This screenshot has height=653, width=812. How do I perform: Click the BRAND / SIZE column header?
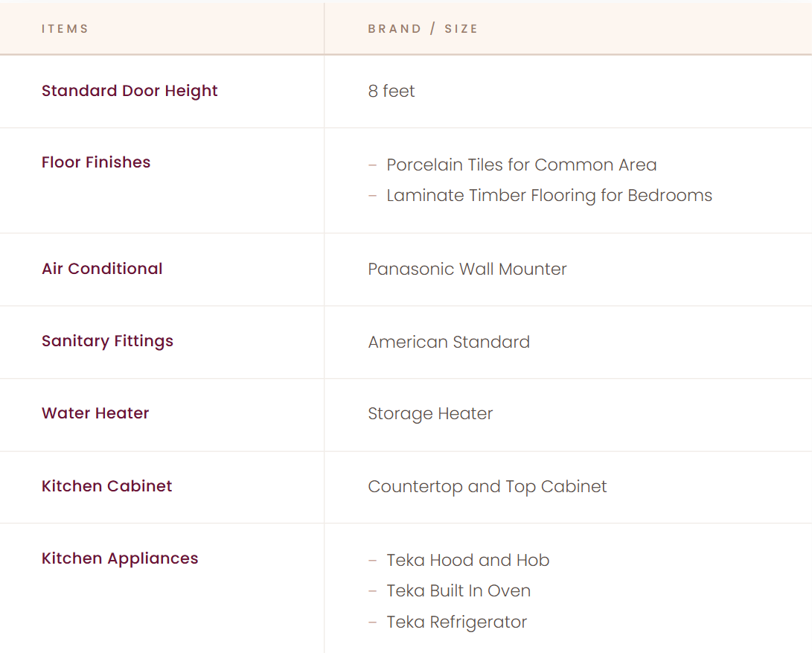pyautogui.click(x=423, y=29)
